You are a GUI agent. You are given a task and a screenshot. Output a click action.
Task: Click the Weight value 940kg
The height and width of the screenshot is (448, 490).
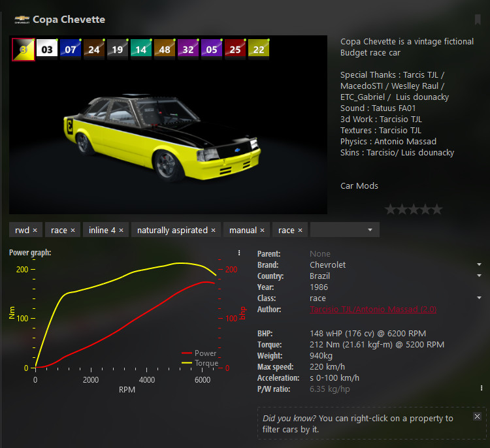(321, 356)
